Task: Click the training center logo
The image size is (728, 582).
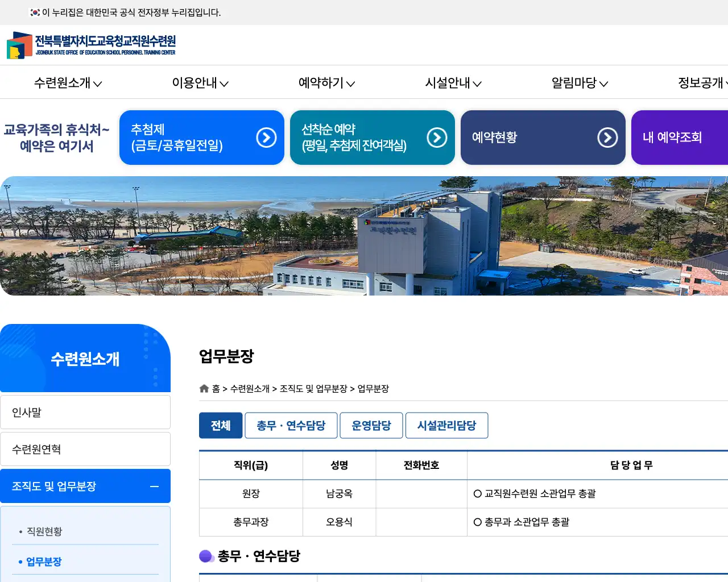Action: 91,45
